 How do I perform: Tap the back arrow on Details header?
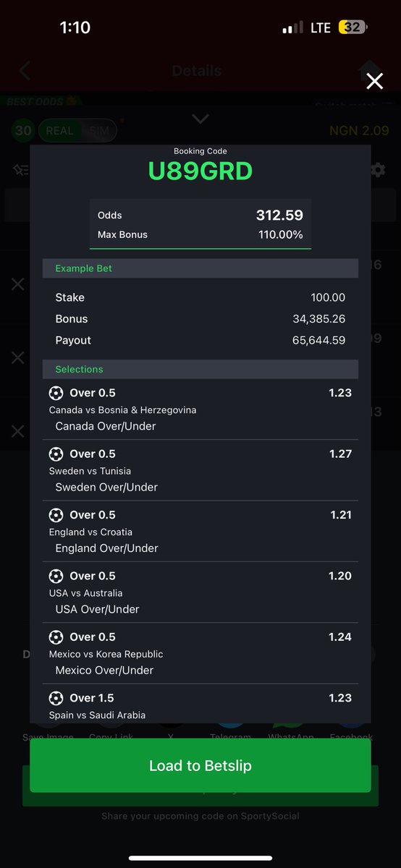click(x=25, y=71)
